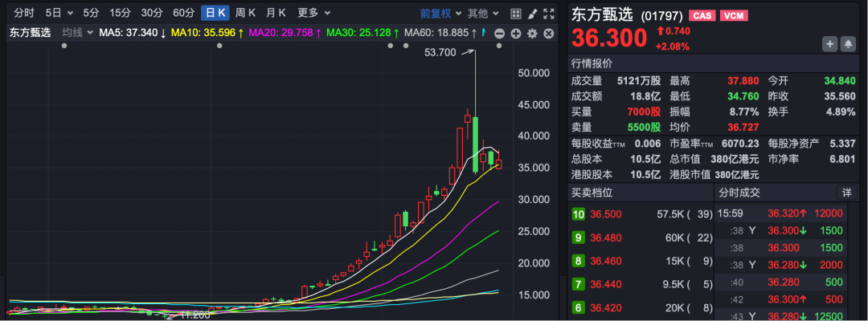Click the 东方甄选 label in chart legend
The height and width of the screenshot is (321, 868).
[x=30, y=33]
